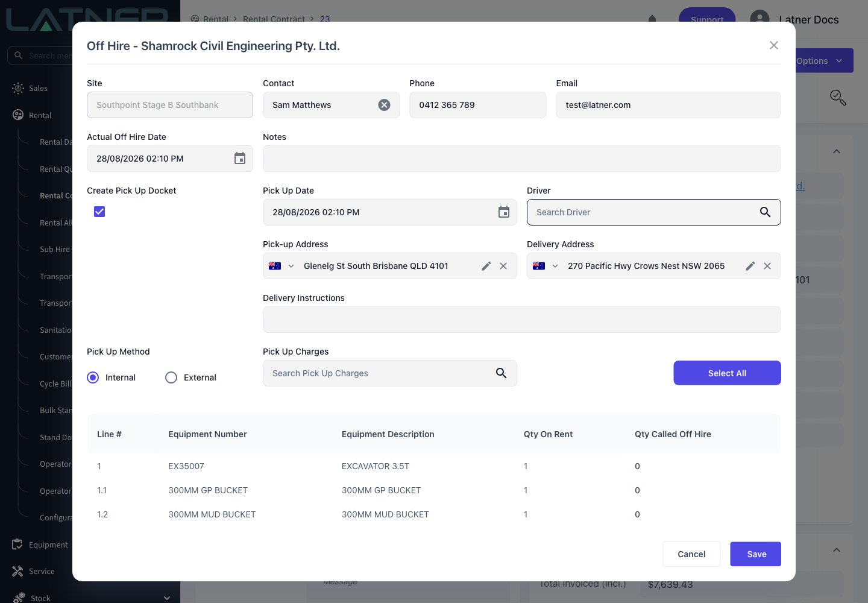Screen dimensions: 868x603
Task: Click Qty Called Off Hire for line 1.1
Action: click(x=637, y=490)
